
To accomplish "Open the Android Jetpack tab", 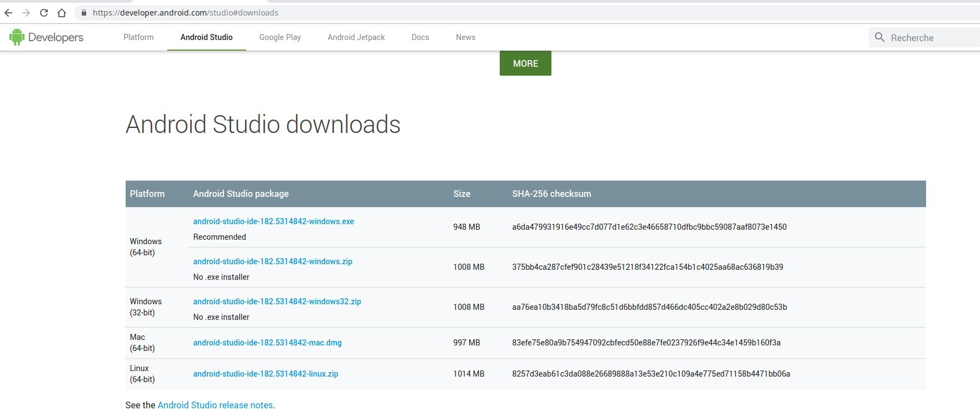I will [356, 37].
